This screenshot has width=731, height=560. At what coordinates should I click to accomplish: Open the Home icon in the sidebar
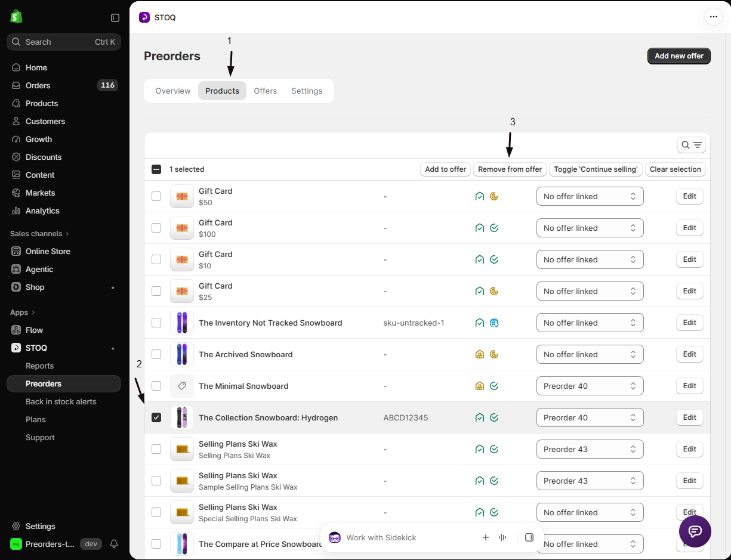(x=16, y=67)
